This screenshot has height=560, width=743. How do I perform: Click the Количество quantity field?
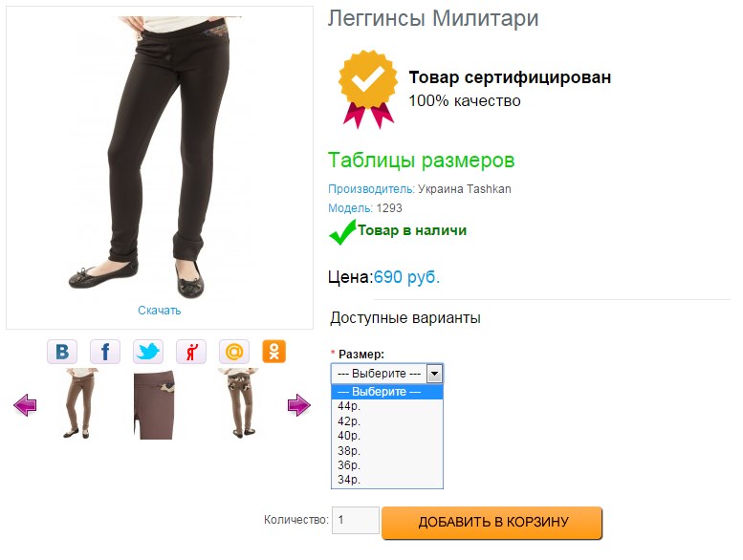pos(356,521)
